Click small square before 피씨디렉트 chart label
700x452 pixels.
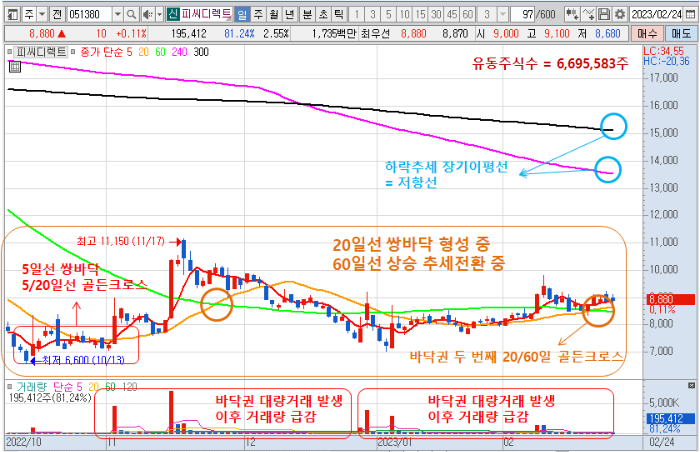[x=9, y=52]
